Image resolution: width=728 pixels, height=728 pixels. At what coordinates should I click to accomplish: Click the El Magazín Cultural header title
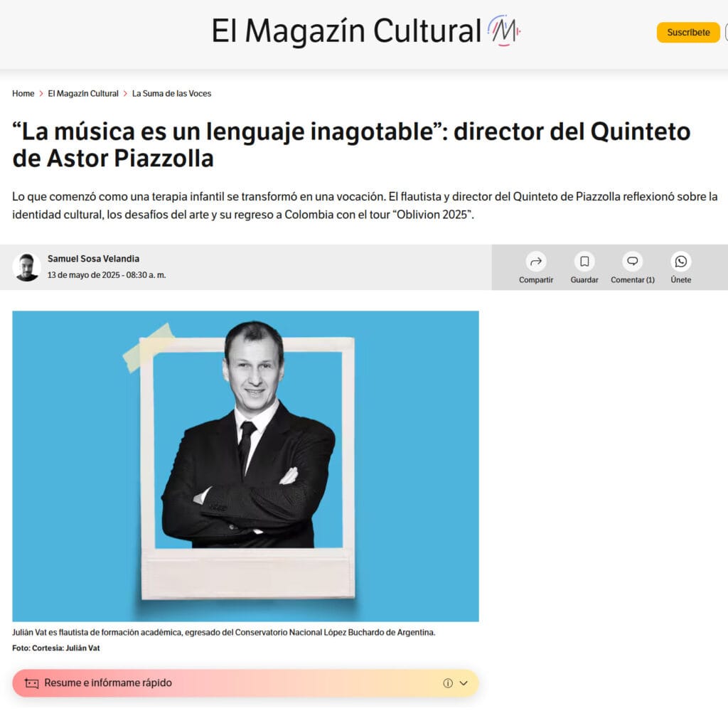pyautogui.click(x=346, y=32)
